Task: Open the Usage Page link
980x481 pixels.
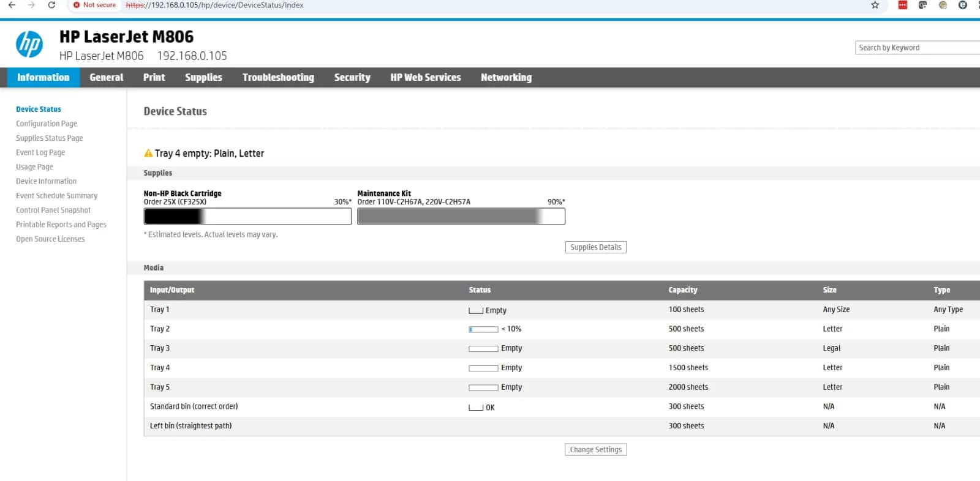Action: (x=35, y=167)
